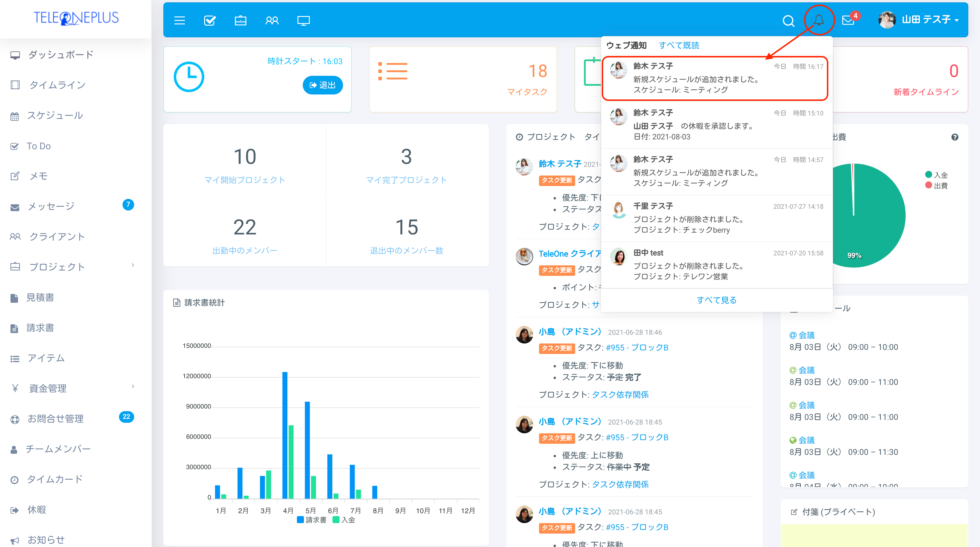Click the 新着タイムライン link

pyautogui.click(x=926, y=92)
